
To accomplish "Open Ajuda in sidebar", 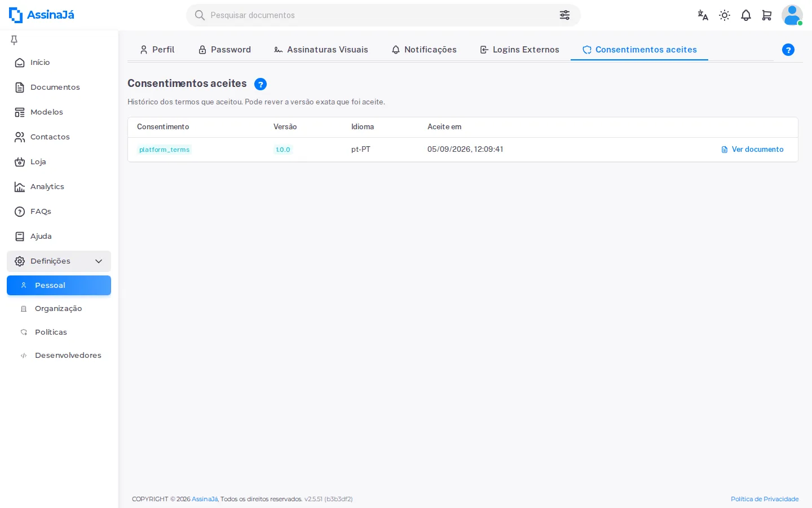I will click(59, 237).
